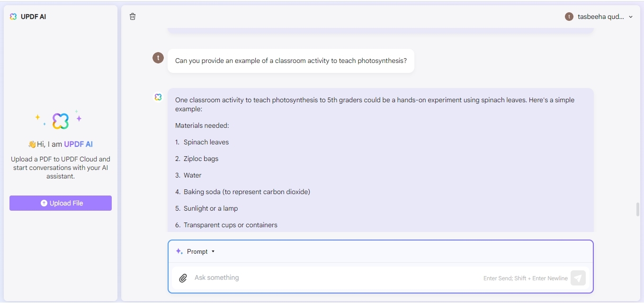
Task: Click the account avatar next to tasbeeha name
Action: pos(569,17)
